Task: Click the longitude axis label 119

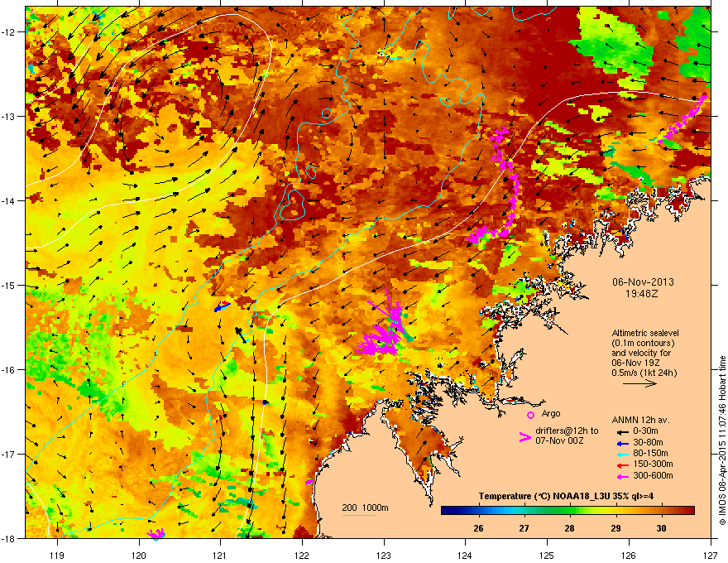Action: pyautogui.click(x=57, y=555)
